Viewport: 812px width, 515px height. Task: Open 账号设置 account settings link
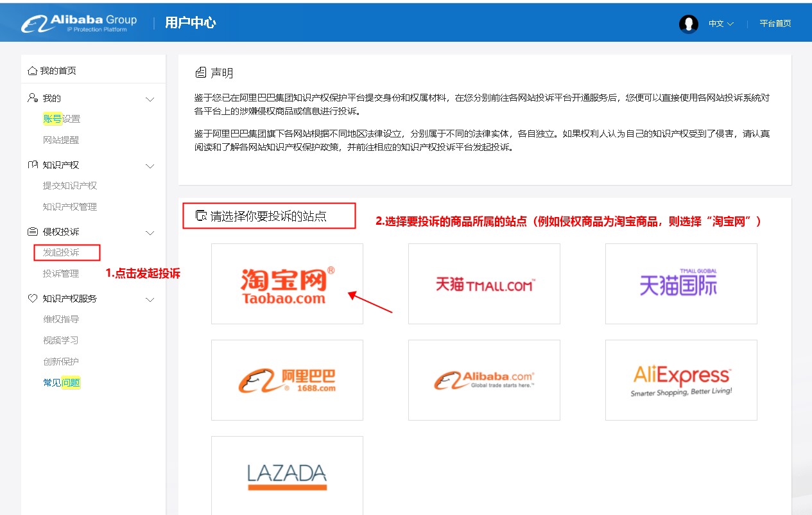tap(62, 119)
